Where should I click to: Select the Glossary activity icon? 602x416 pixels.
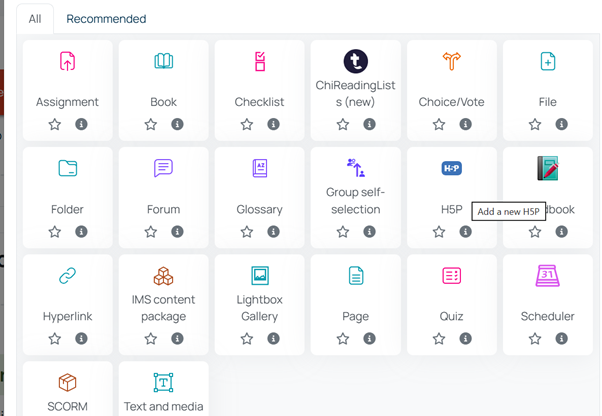tap(260, 169)
